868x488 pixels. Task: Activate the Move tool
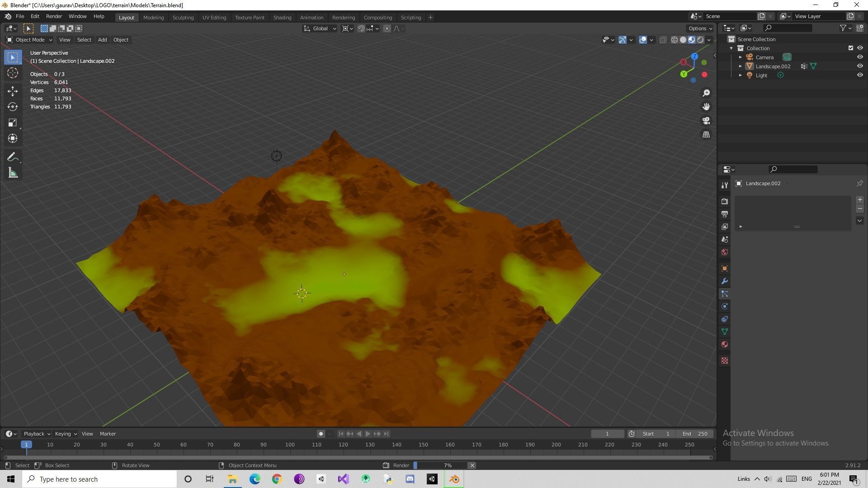click(13, 91)
